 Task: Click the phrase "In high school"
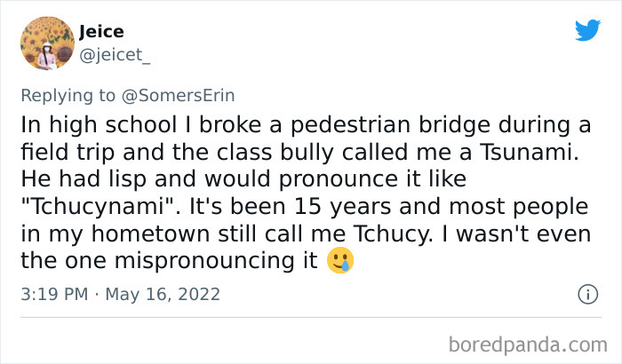pyautogui.click(x=99, y=127)
